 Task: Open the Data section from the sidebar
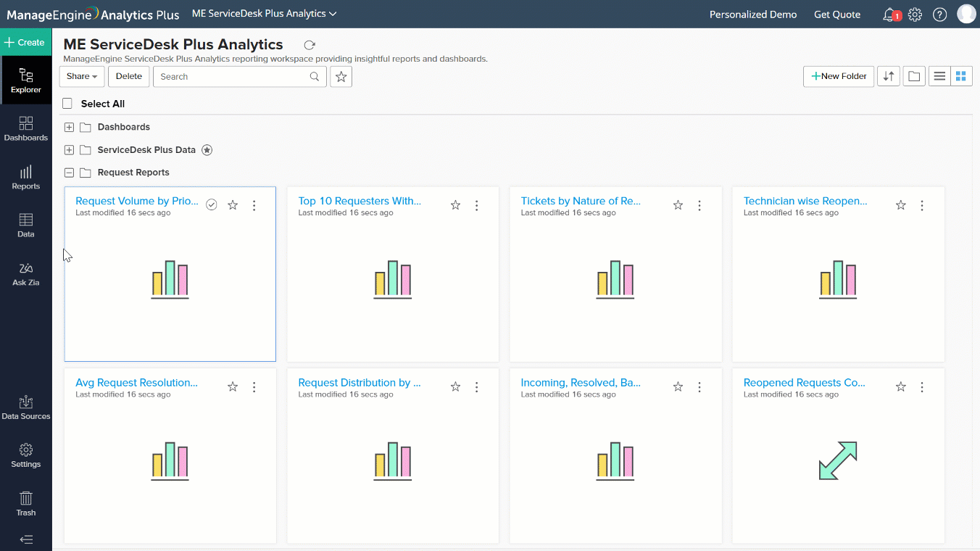coord(26,226)
